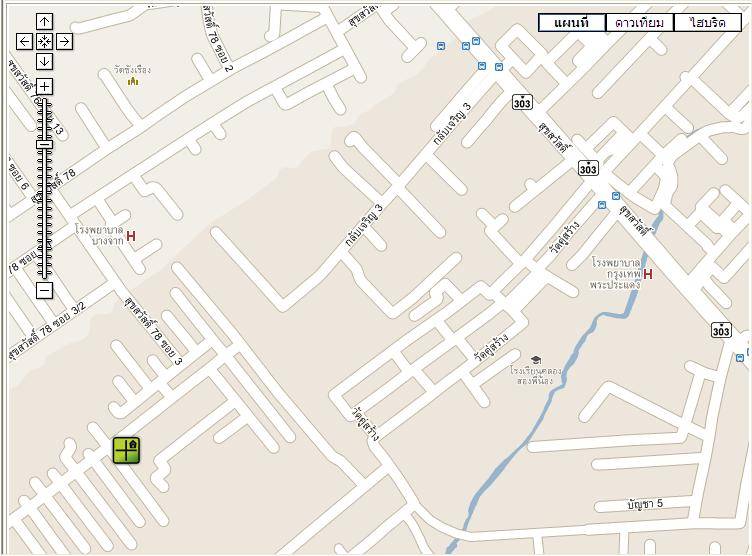
Task: Switch to the ดาวเทียม satellite view
Action: [x=639, y=23]
